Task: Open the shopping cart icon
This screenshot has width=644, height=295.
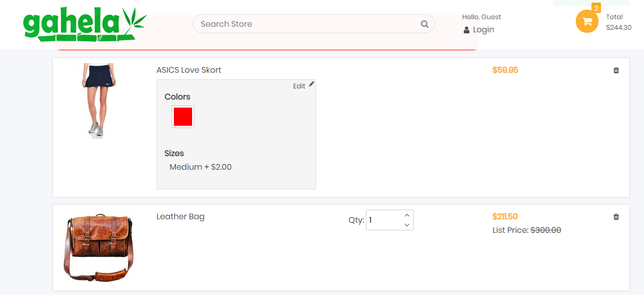Action: click(x=587, y=21)
